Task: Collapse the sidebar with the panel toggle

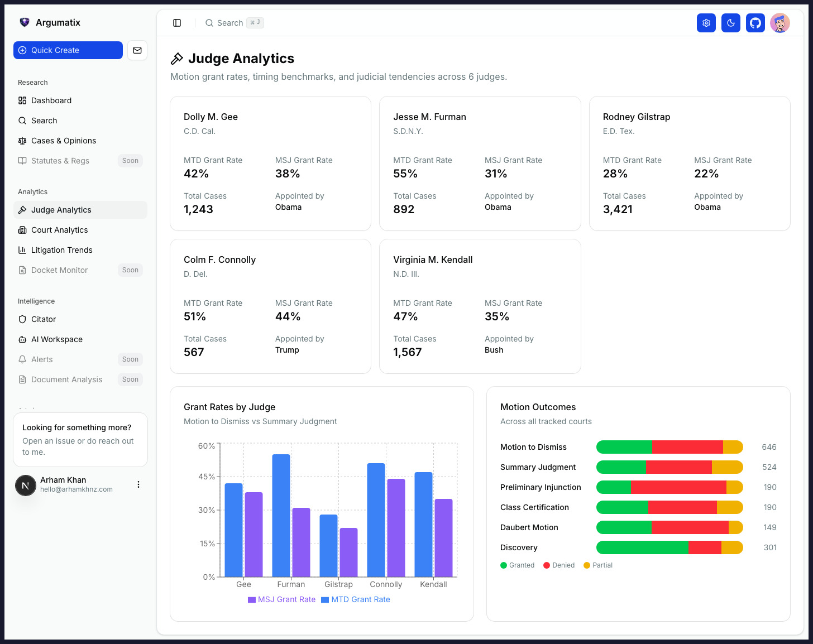Action: pyautogui.click(x=177, y=23)
